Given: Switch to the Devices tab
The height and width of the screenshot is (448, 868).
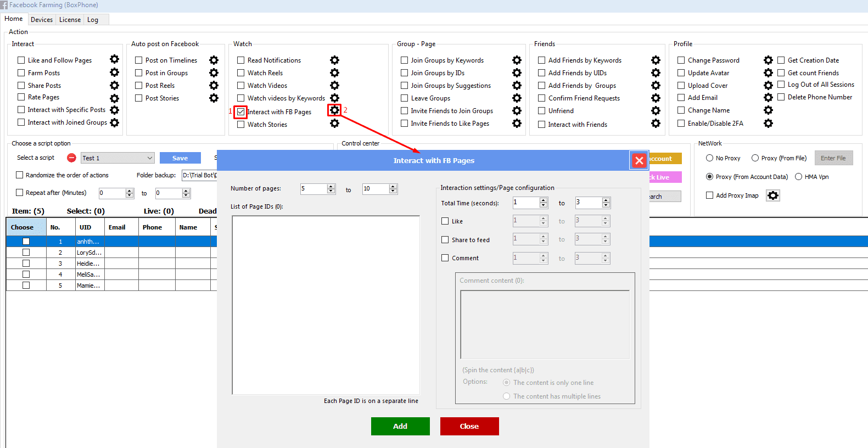Looking at the screenshot, I should point(42,20).
